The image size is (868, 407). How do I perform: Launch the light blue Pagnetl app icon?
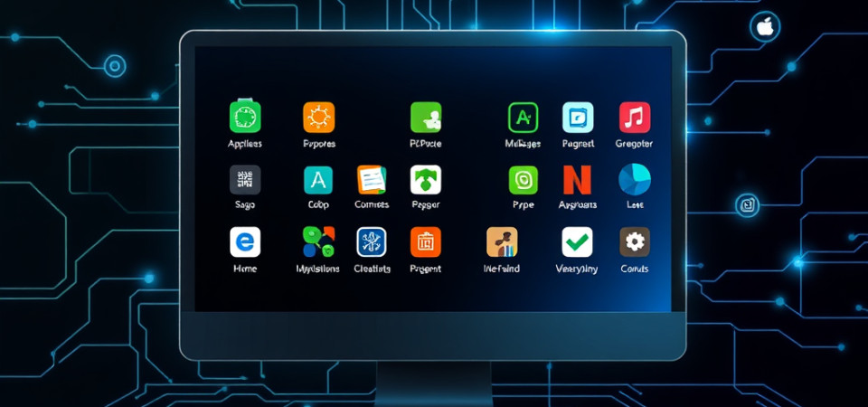pyautogui.click(x=578, y=118)
